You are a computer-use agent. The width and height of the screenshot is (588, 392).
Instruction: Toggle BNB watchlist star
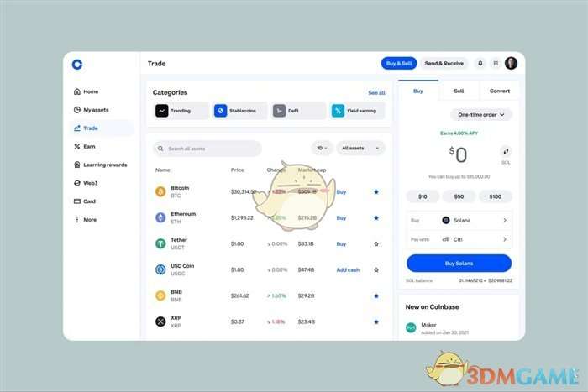[376, 295]
